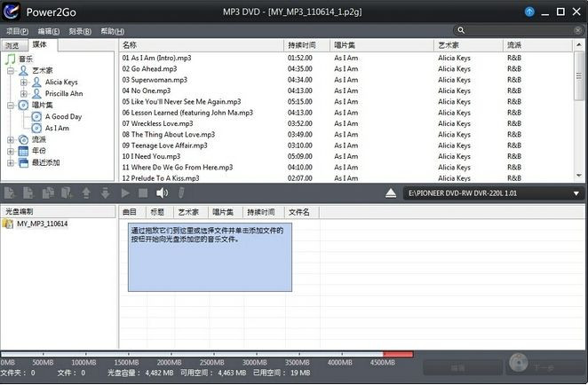This screenshot has width=588, height=385.
Task: Click the eject disc tray icon
Action: tap(391, 193)
